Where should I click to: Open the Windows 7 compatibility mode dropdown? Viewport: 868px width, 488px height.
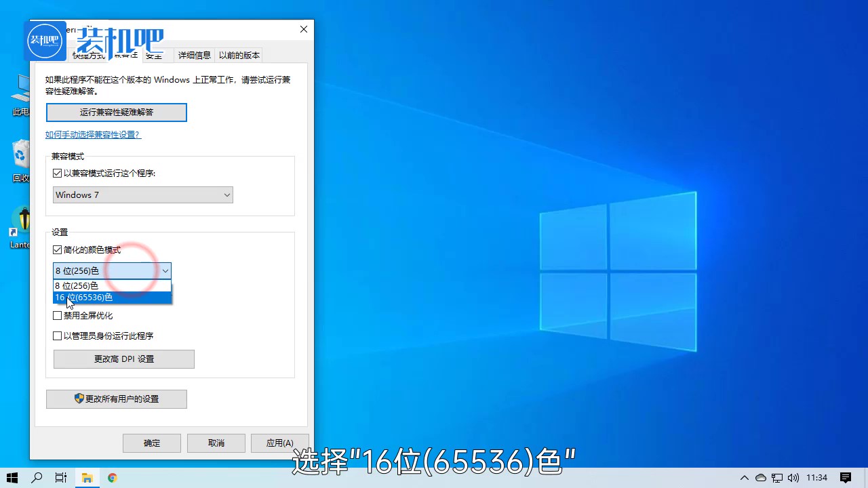click(x=227, y=195)
